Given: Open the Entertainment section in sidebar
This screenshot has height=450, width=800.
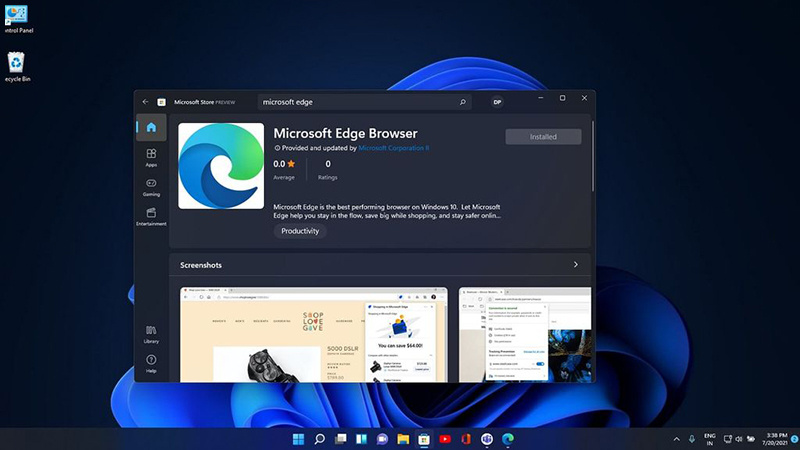Looking at the screenshot, I should pos(152,217).
